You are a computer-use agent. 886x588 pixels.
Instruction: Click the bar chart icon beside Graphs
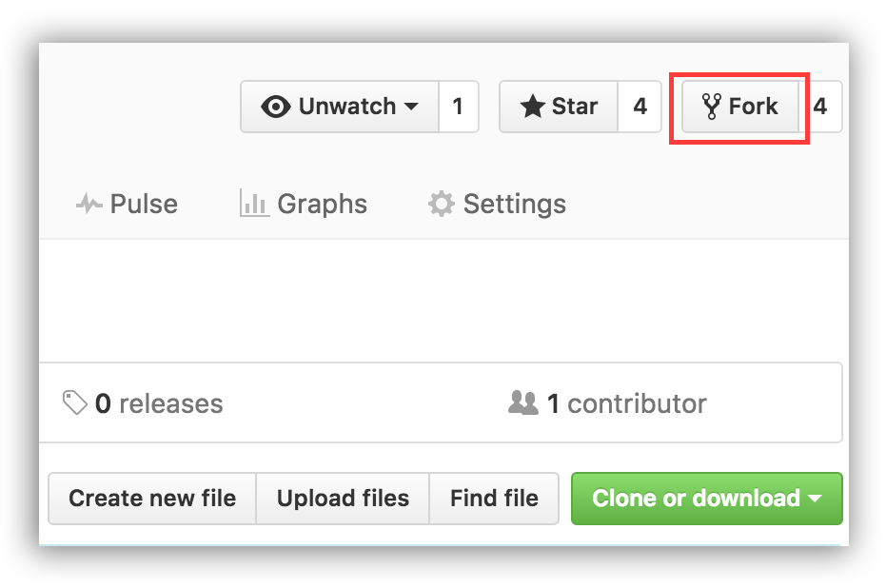click(x=252, y=203)
